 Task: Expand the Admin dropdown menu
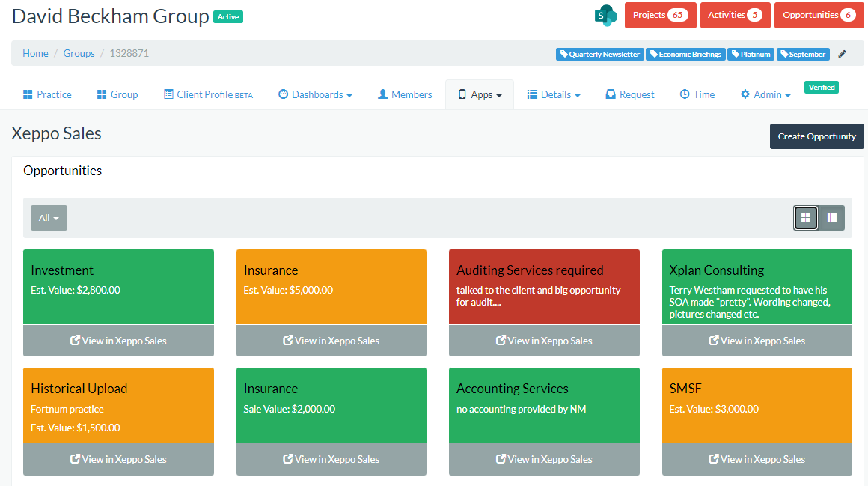click(765, 95)
